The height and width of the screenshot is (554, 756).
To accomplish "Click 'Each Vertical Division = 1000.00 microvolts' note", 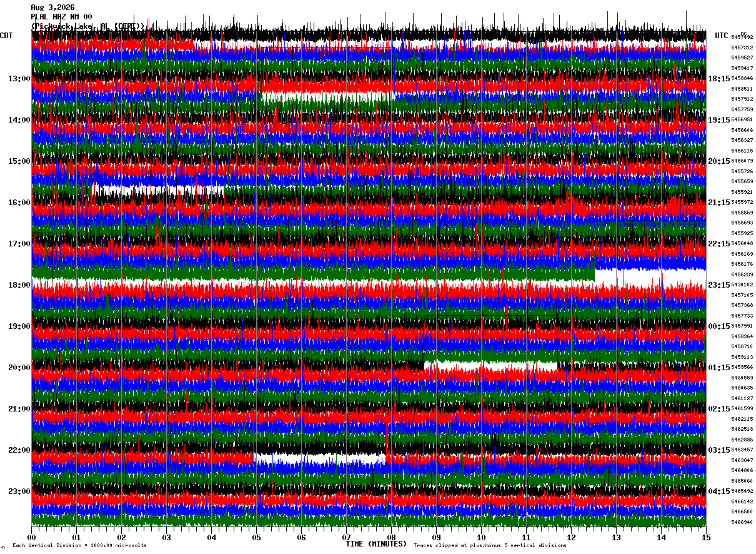I will click(80, 546).
